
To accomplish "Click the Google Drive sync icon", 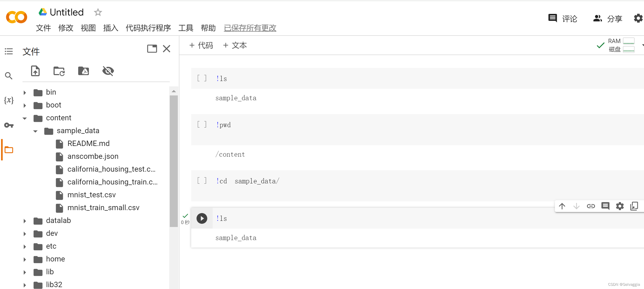I will click(x=84, y=71).
